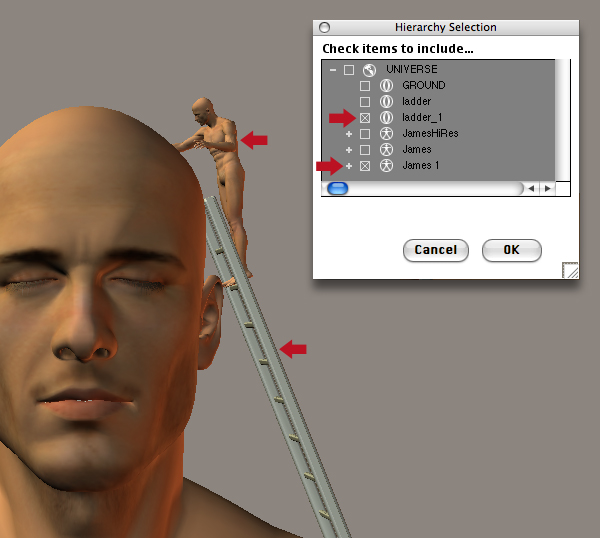Image resolution: width=600 pixels, height=538 pixels.
Task: Select the James label
Action: (x=417, y=150)
